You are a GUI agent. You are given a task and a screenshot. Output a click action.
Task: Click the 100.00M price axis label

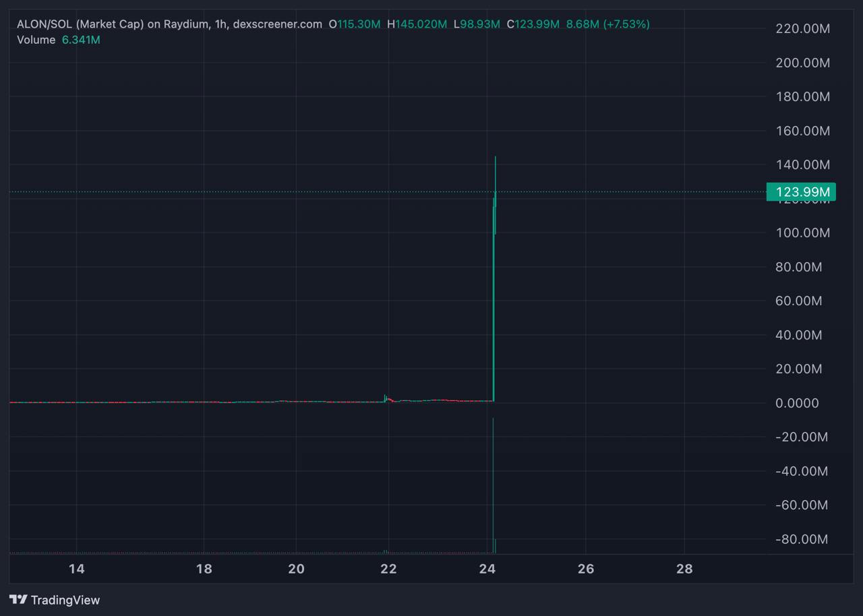[x=802, y=233]
